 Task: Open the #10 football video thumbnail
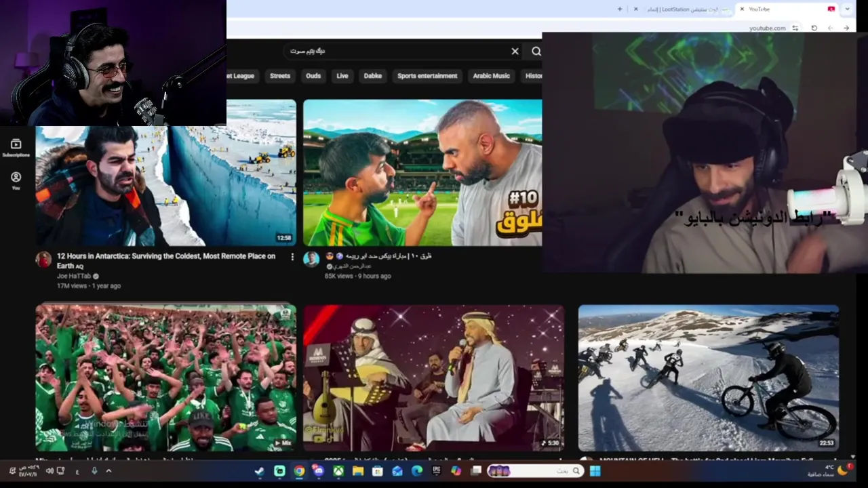point(422,173)
